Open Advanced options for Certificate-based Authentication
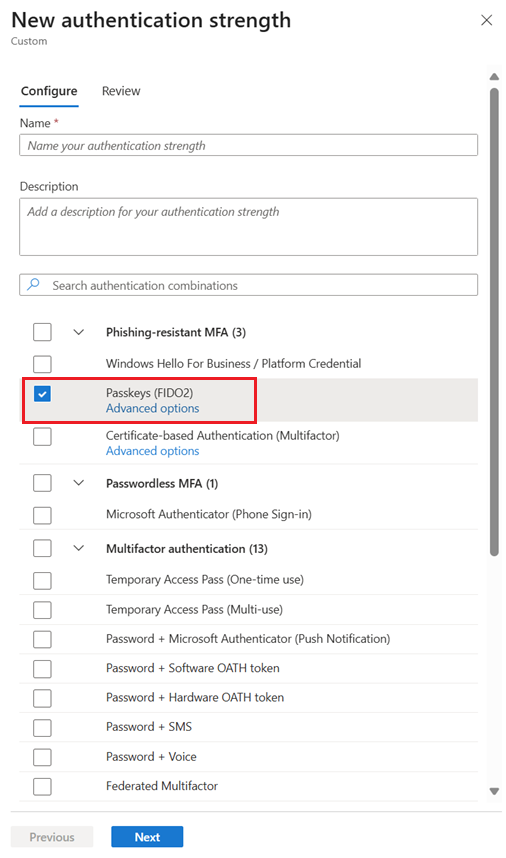Screen dimensions: 506x858 [153, 451]
